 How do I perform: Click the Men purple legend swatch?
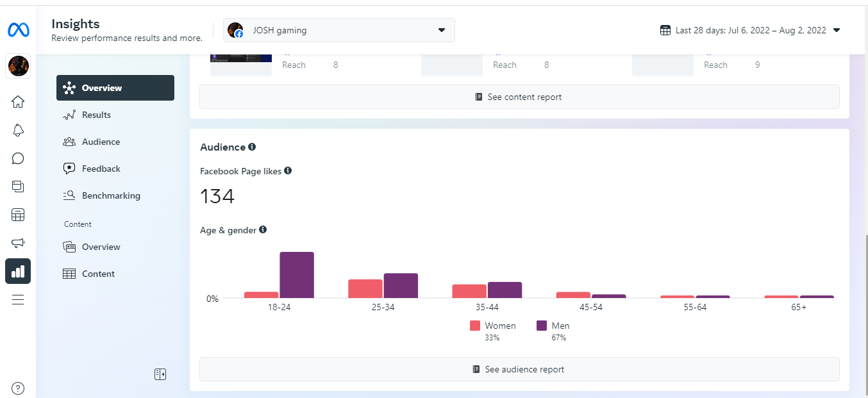click(x=542, y=326)
